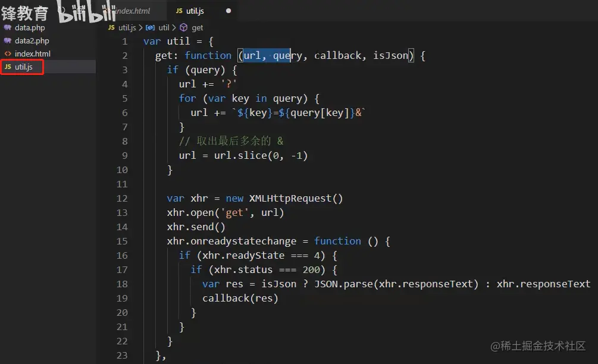Open data2.php in the file explorer

(32, 40)
